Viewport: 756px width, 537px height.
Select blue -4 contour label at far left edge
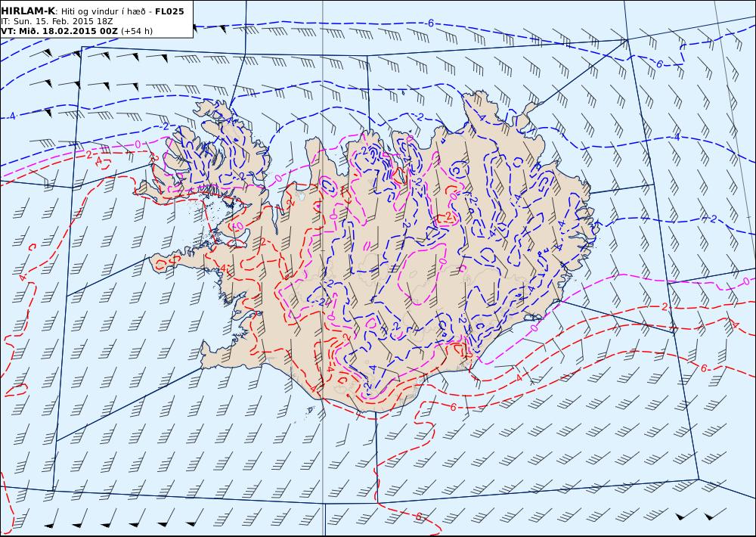(11, 116)
